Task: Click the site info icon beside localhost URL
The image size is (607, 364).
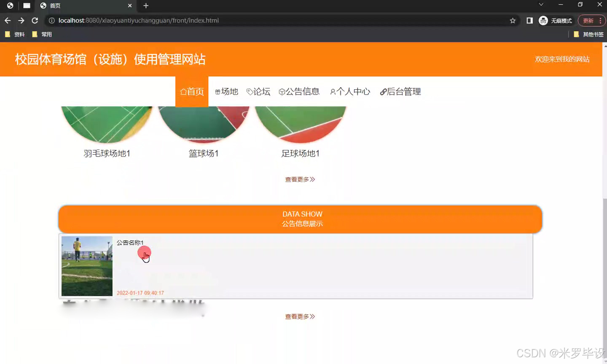Action: click(x=51, y=20)
